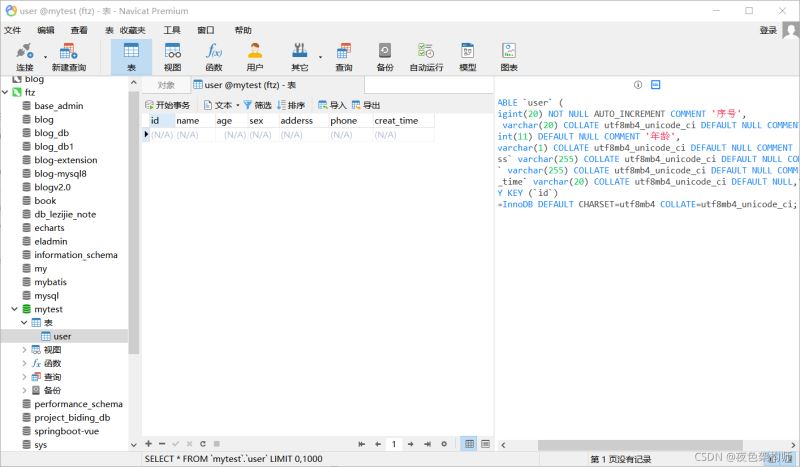Open the Query (查询) toolbar icon
The image size is (800, 467).
point(344,57)
